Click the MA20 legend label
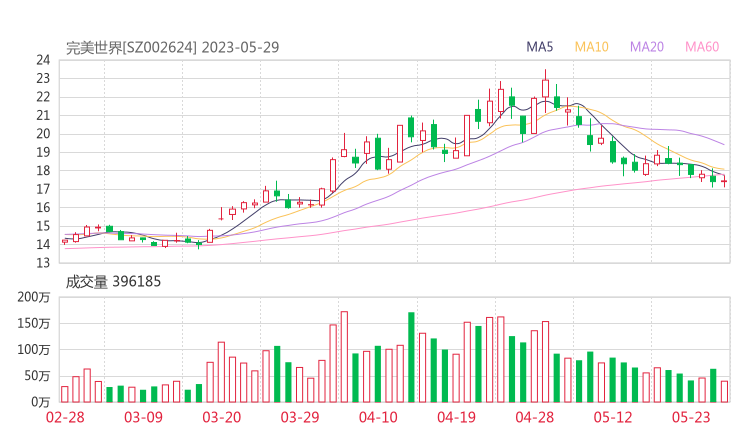Image resolution: width=740 pixels, height=440 pixels. (647, 47)
